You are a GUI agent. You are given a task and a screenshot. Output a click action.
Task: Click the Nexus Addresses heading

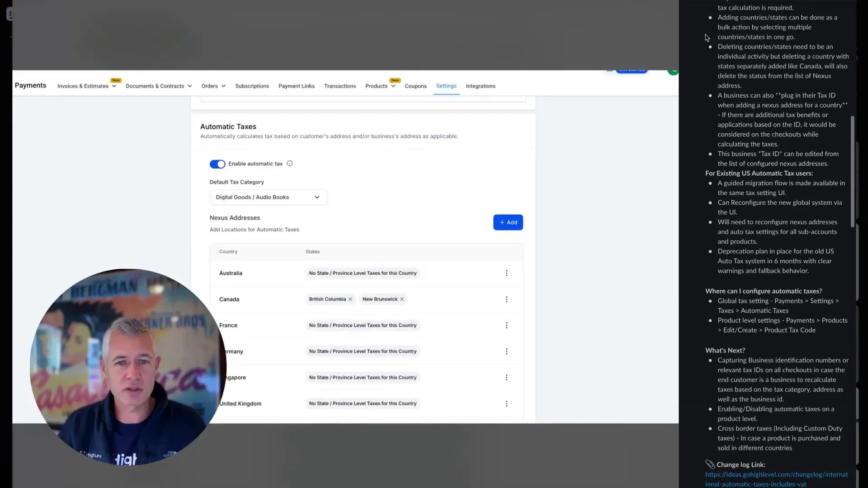(x=235, y=218)
